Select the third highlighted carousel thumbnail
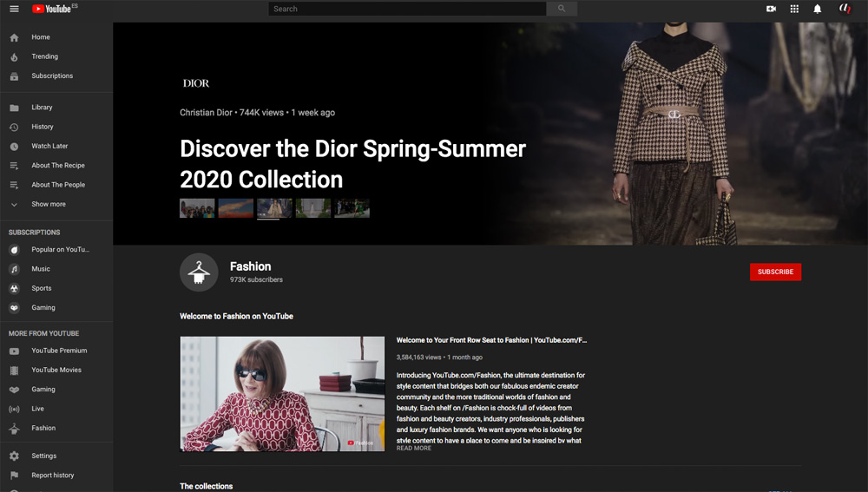The height and width of the screenshot is (492, 868). 274,207
